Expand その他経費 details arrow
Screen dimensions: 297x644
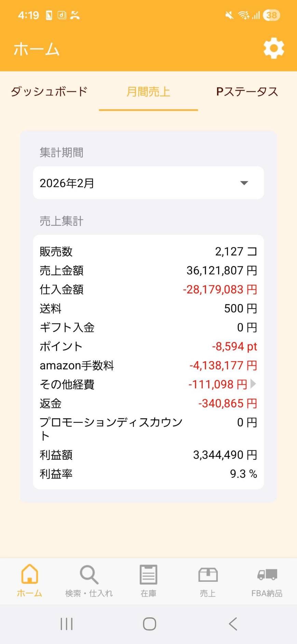click(x=253, y=384)
